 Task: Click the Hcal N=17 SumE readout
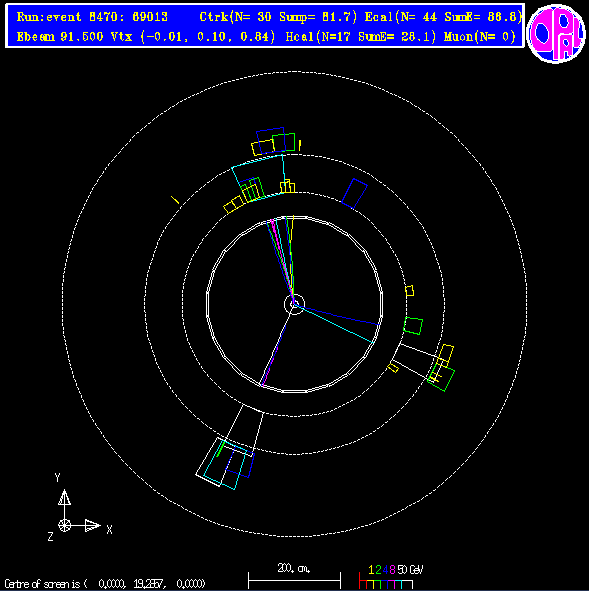pos(361,37)
